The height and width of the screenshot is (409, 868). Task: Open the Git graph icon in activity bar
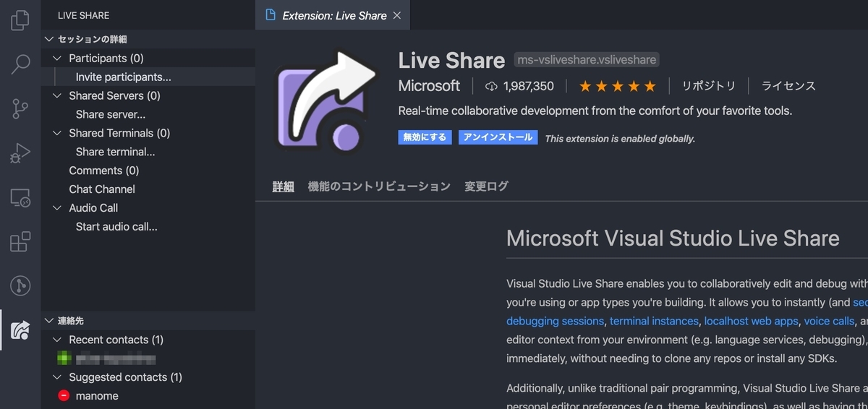[x=20, y=286]
